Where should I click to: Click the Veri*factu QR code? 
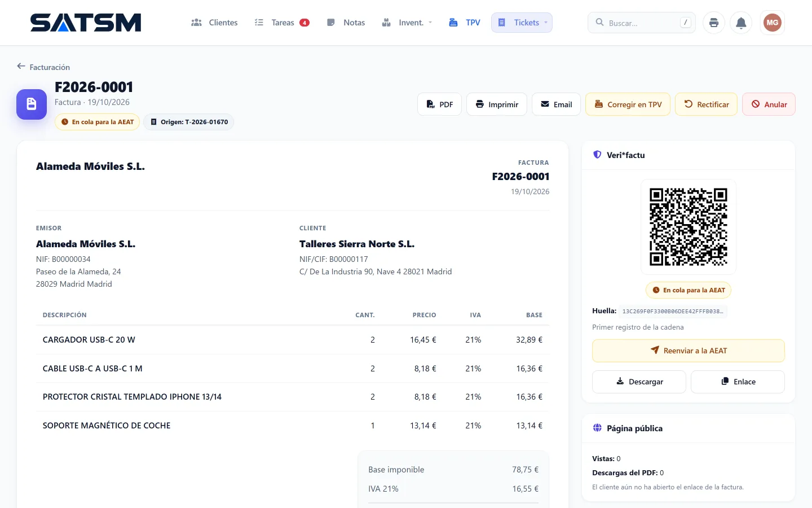(x=689, y=227)
